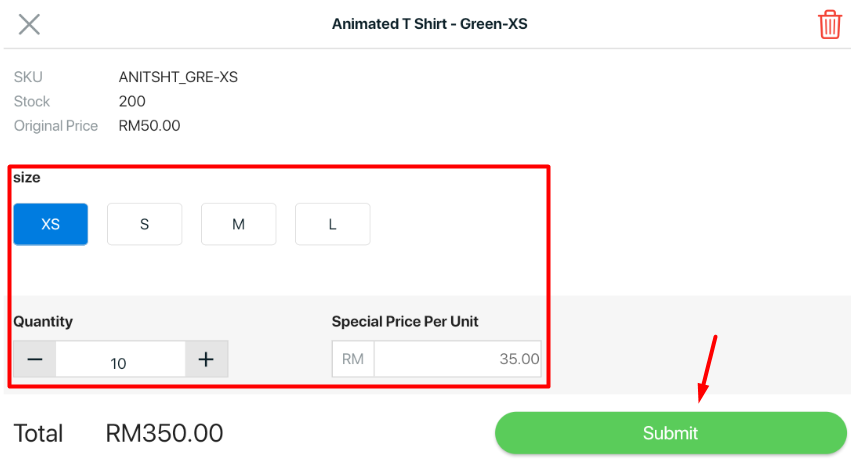Click the Stock value 200
Image resolution: width=851 pixels, height=473 pixels.
(132, 101)
